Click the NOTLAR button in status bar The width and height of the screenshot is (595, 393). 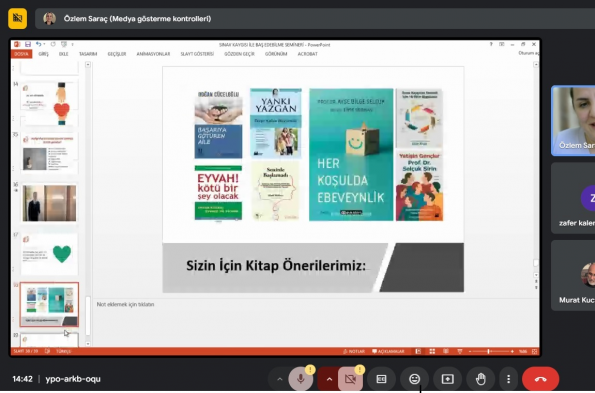(x=354, y=351)
